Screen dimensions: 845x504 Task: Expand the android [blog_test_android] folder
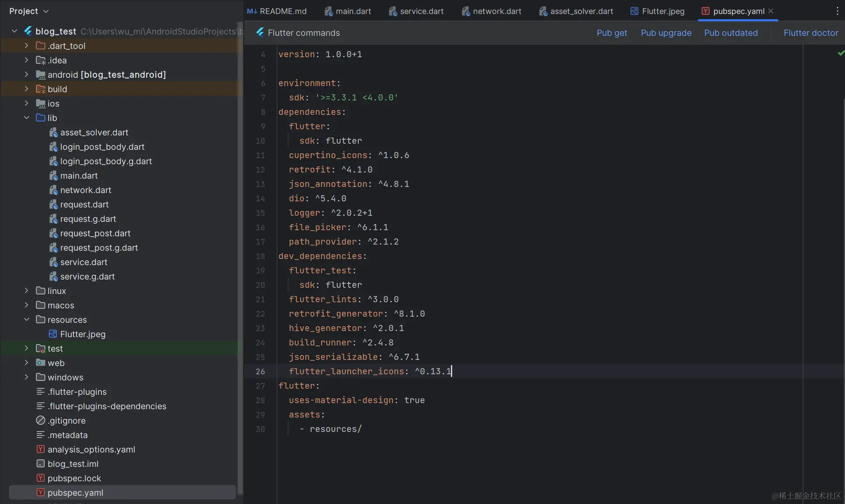pos(26,74)
